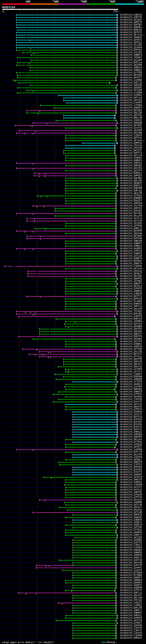Click the purple ~60% identity color bar

tap(73, 4)
